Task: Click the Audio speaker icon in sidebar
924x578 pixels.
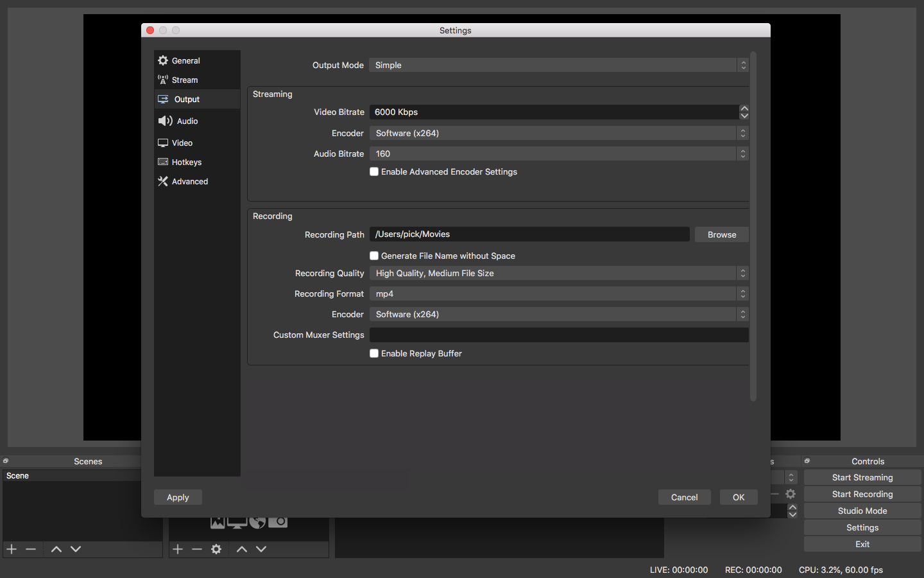Action: pyautogui.click(x=166, y=121)
